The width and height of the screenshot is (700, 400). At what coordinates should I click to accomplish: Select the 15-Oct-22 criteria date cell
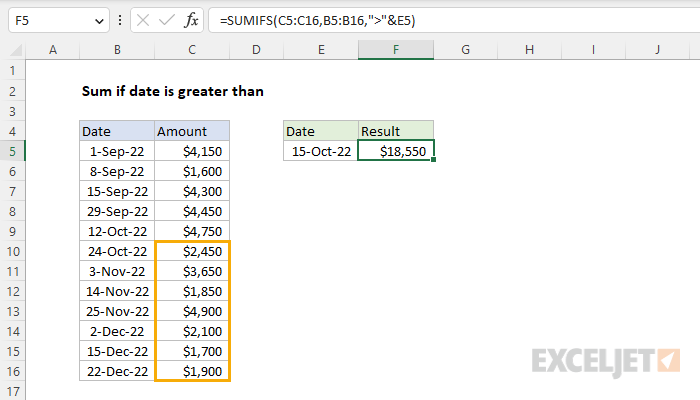(321, 151)
